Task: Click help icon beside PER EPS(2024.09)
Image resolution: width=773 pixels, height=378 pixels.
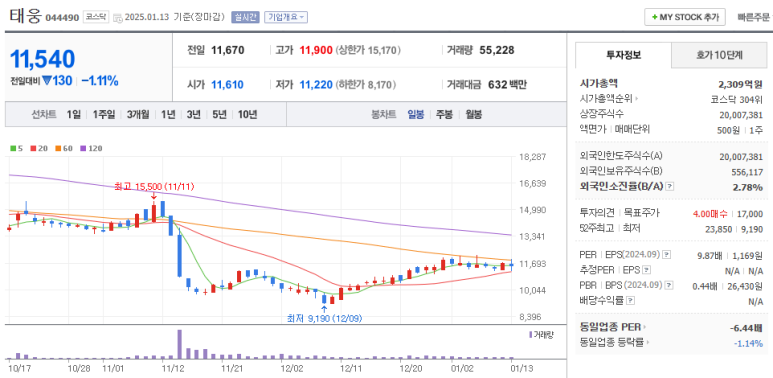Action: (x=667, y=255)
